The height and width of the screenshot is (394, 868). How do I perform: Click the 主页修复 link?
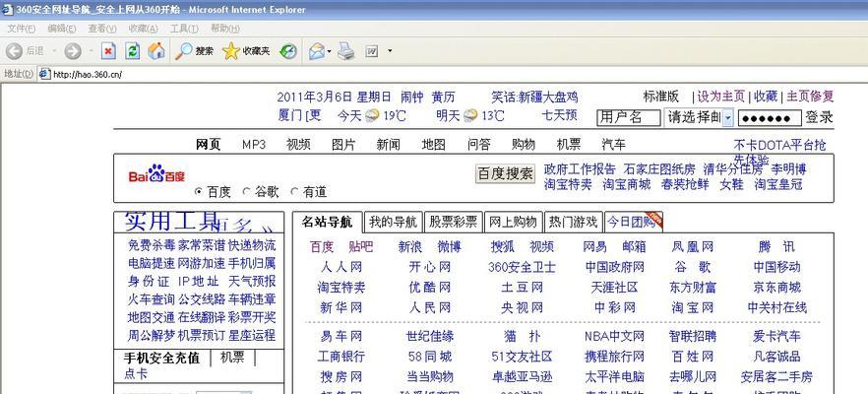(x=810, y=97)
